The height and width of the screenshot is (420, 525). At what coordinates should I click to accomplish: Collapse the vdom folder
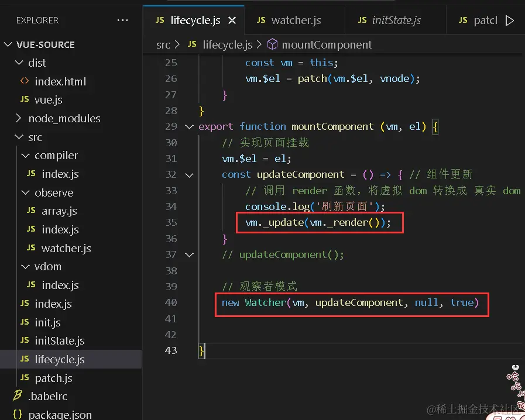click(25, 266)
